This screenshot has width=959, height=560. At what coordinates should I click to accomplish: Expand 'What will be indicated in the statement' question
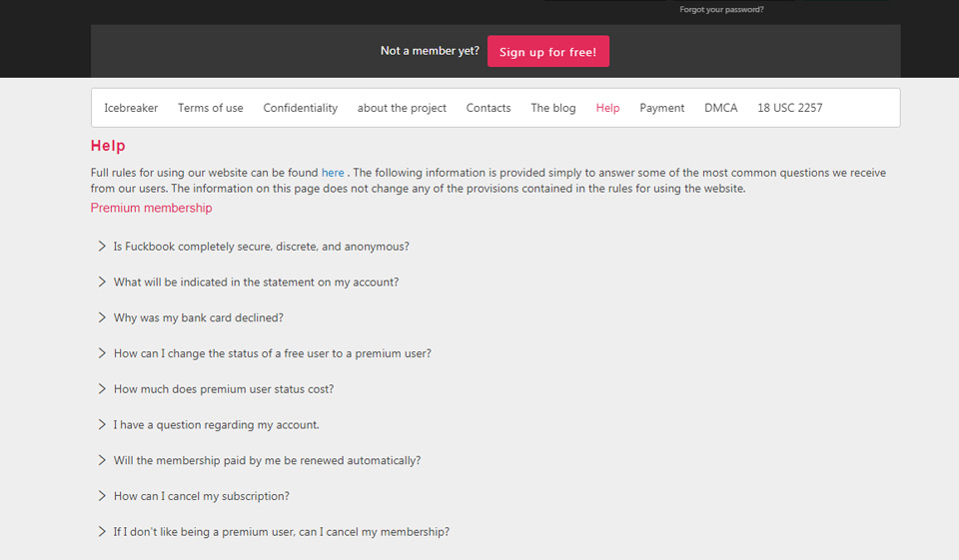256,282
